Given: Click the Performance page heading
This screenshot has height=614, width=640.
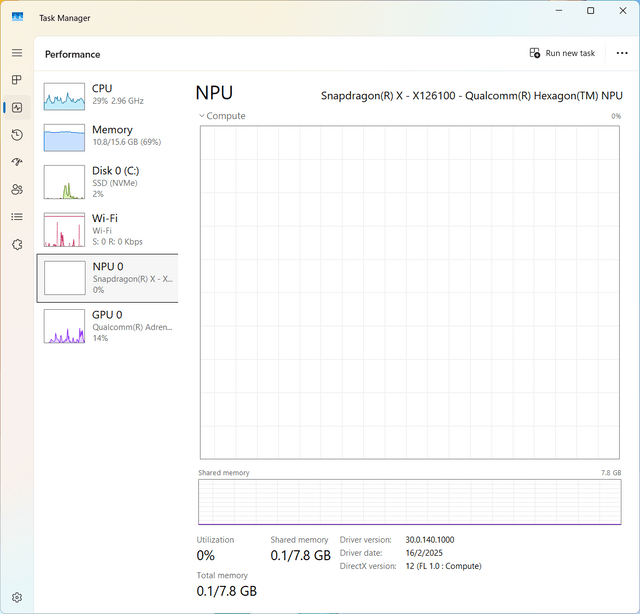Looking at the screenshot, I should click(72, 54).
